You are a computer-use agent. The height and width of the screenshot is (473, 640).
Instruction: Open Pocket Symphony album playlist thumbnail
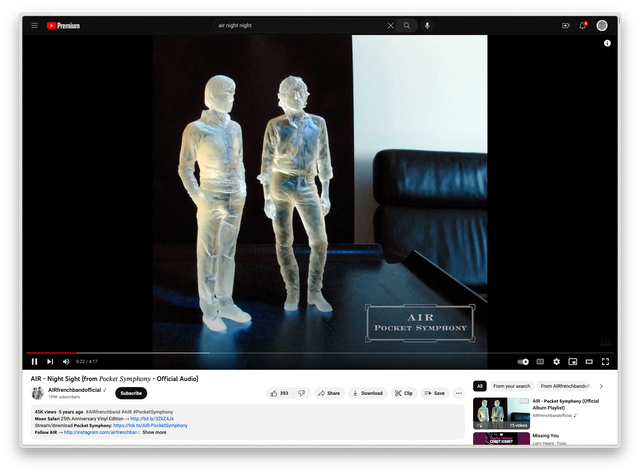pos(502,413)
